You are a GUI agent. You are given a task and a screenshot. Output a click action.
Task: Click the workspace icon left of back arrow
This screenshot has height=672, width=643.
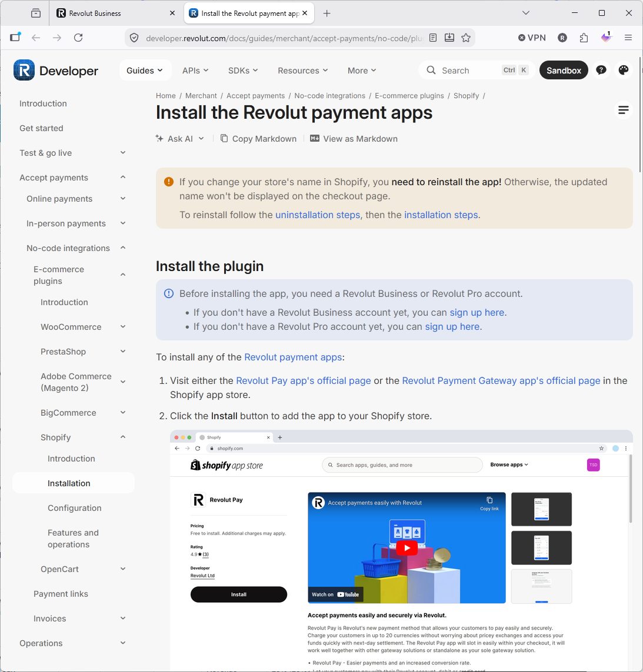(x=15, y=37)
